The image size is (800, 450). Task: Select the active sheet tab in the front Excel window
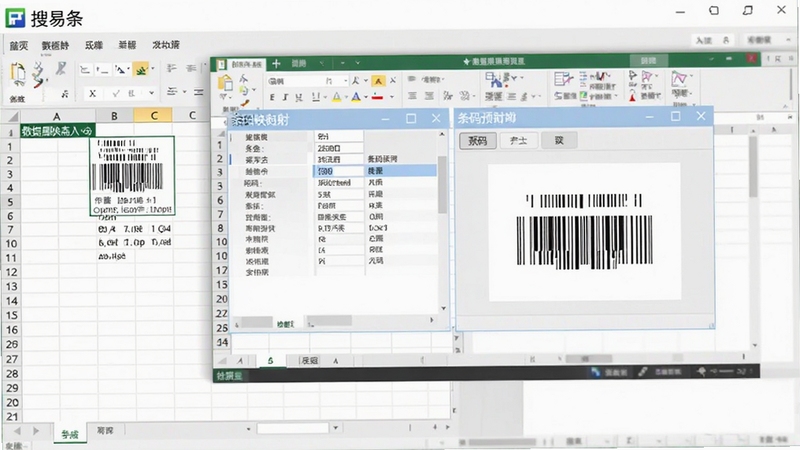click(270, 360)
